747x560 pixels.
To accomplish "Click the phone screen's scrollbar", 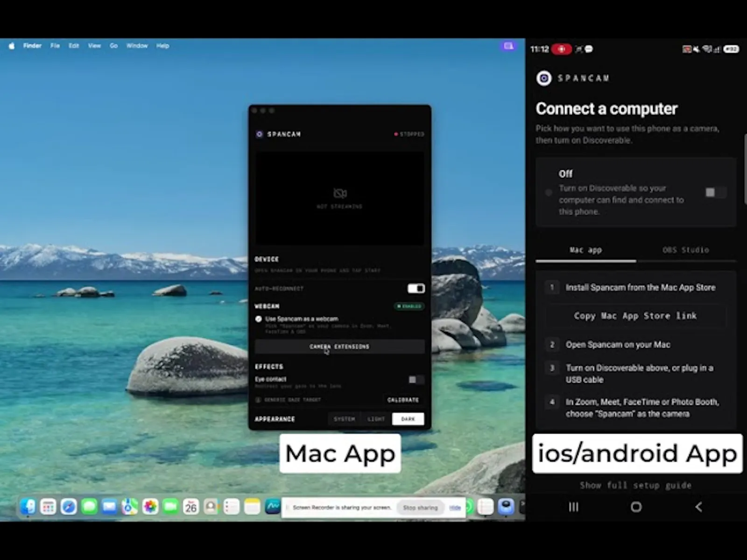I will [x=745, y=169].
